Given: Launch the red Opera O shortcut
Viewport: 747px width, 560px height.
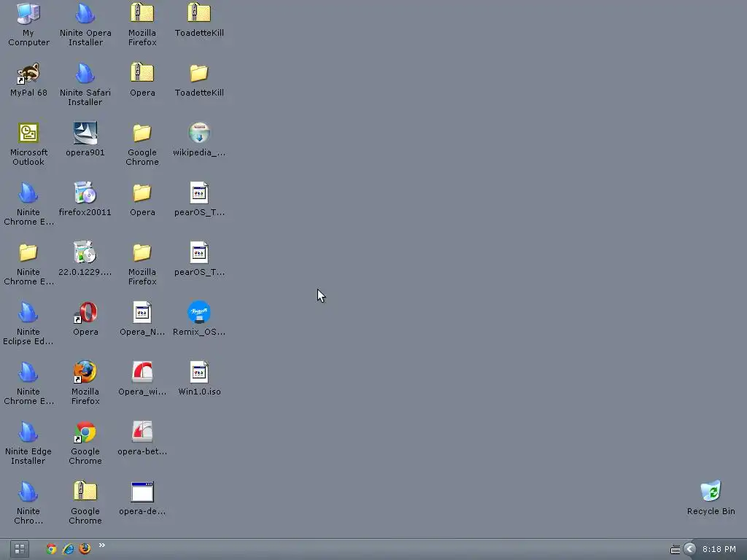Looking at the screenshot, I should coord(85,313).
